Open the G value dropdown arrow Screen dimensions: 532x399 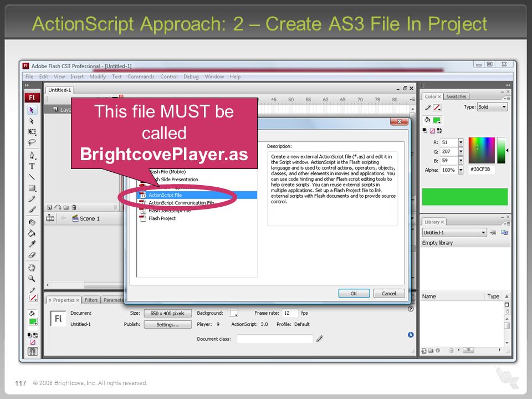click(x=461, y=151)
